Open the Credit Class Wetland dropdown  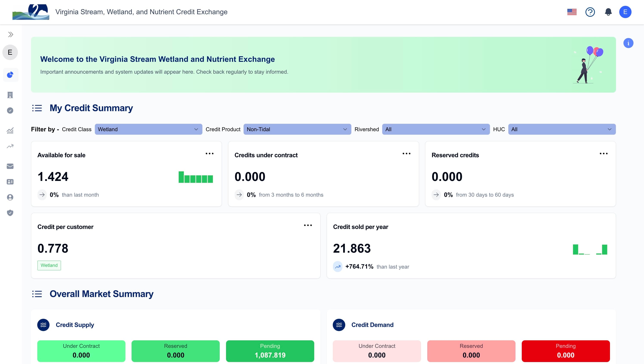[148, 129]
